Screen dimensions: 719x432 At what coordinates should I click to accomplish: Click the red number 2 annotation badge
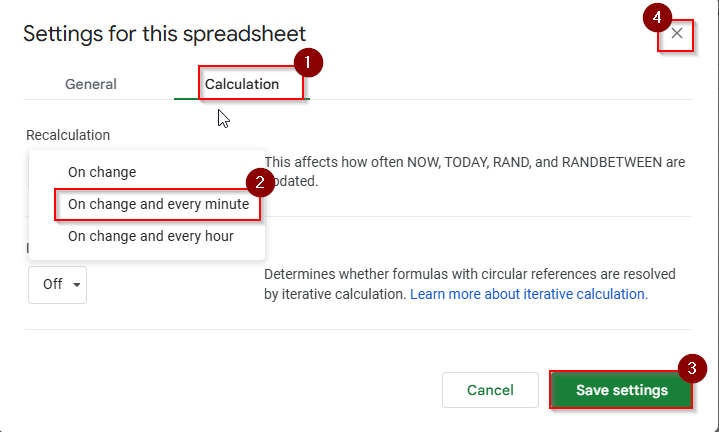coord(259,181)
